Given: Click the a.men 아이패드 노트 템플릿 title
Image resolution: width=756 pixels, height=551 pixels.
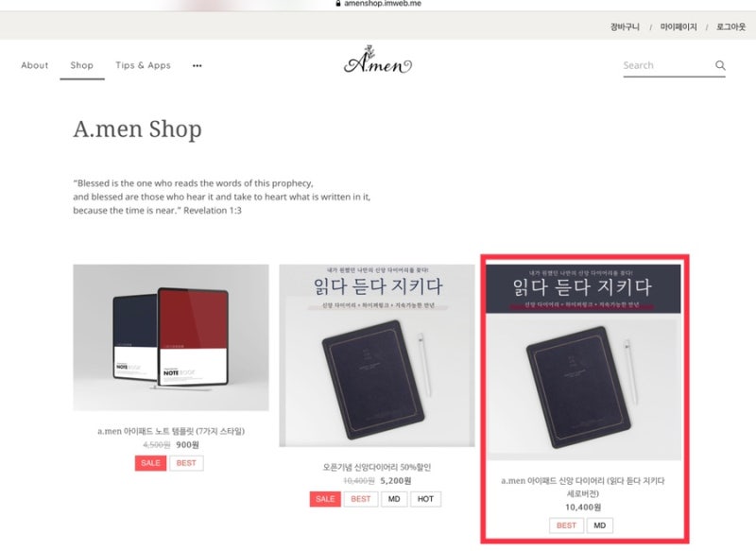Looking at the screenshot, I should coord(171,431).
